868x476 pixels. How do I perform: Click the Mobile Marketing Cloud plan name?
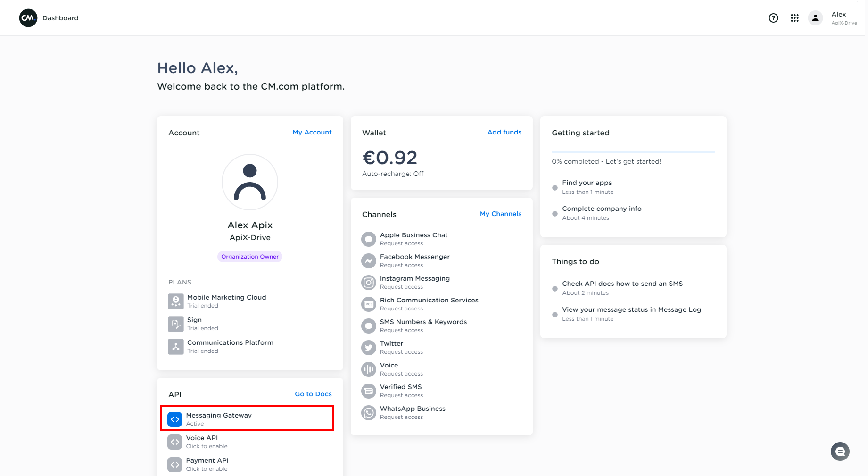tap(227, 297)
